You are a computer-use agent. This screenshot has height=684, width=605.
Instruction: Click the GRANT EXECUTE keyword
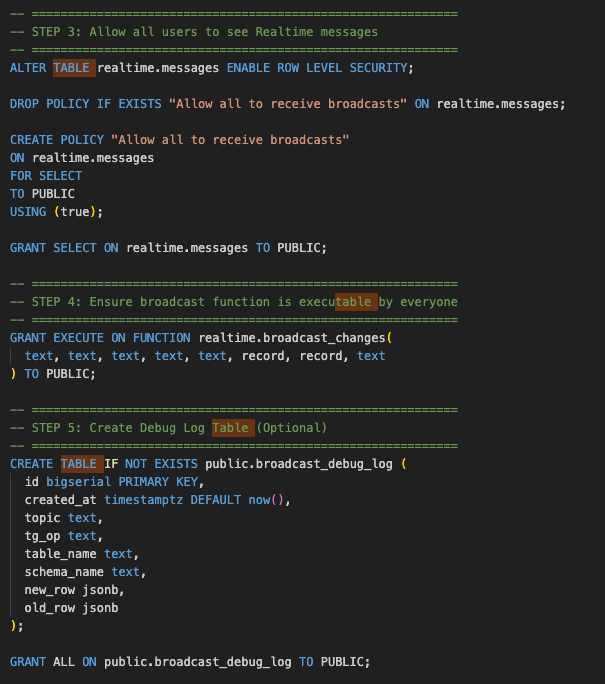(x=56, y=337)
